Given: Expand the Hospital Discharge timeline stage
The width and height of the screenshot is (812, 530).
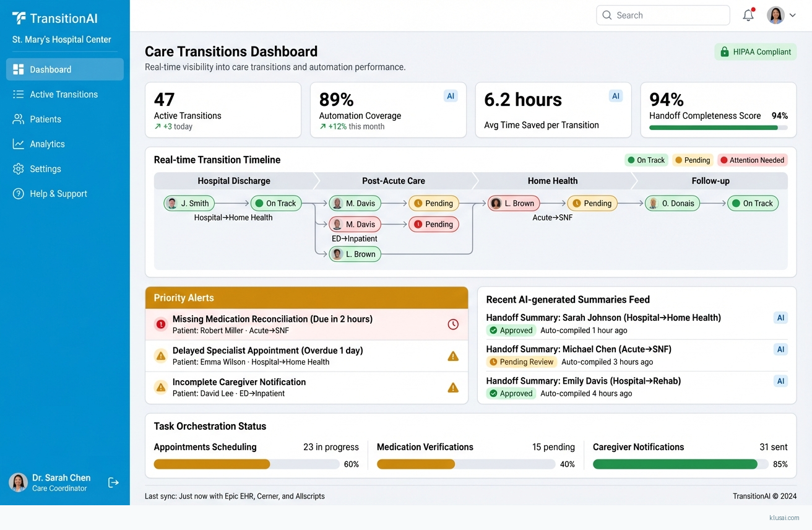Looking at the screenshot, I should [x=234, y=181].
